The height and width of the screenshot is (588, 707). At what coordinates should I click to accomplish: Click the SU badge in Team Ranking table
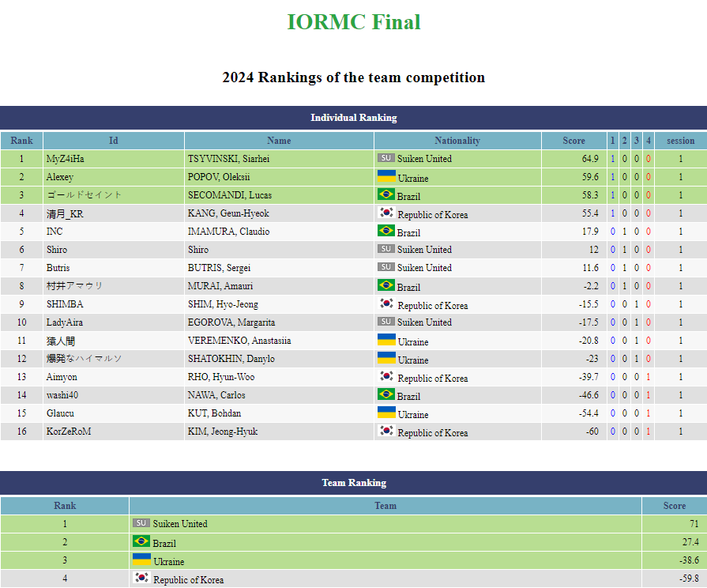(x=141, y=523)
